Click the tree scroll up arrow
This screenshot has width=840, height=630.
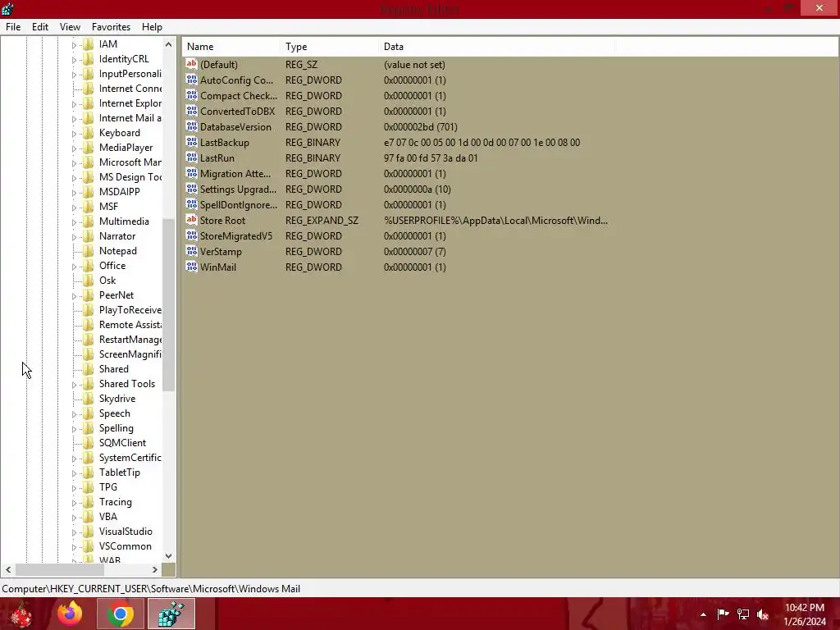tap(169, 44)
